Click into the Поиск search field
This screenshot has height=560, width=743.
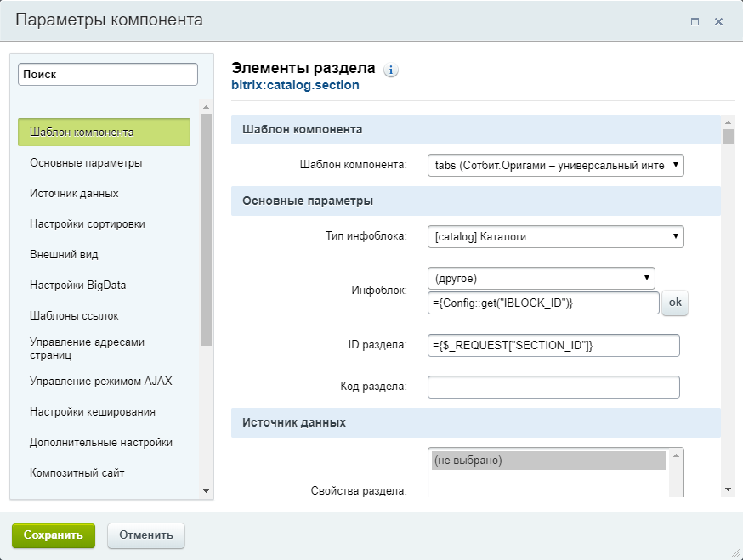108,75
